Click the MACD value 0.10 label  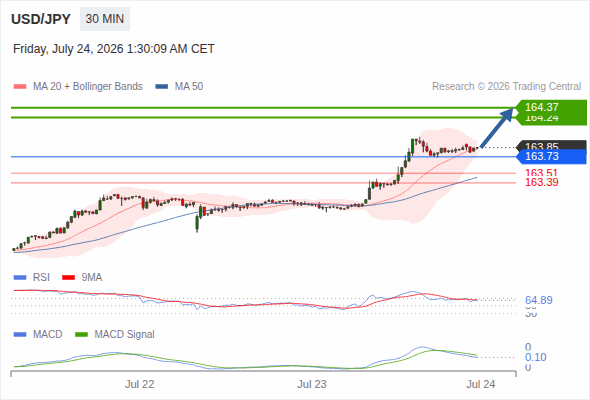coord(535,357)
